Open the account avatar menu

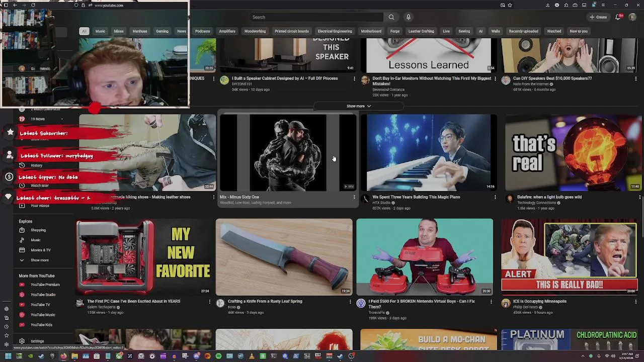point(633,17)
